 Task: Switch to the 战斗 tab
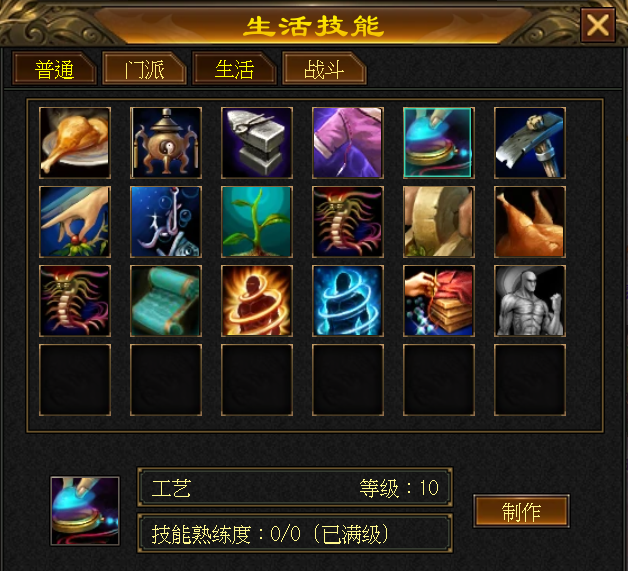(x=324, y=69)
